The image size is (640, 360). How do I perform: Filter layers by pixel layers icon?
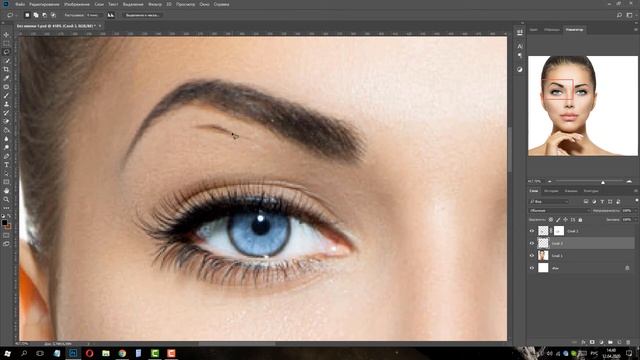pyautogui.click(x=586, y=202)
